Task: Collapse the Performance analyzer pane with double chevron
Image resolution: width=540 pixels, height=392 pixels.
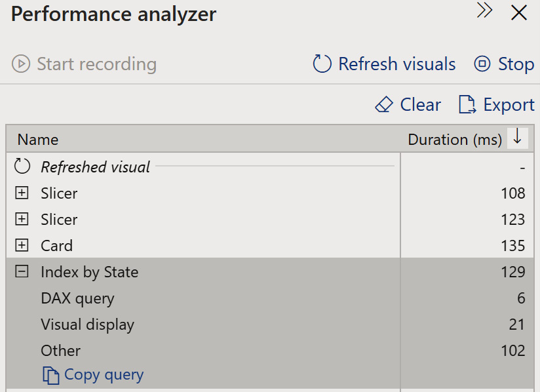Action: tap(484, 11)
